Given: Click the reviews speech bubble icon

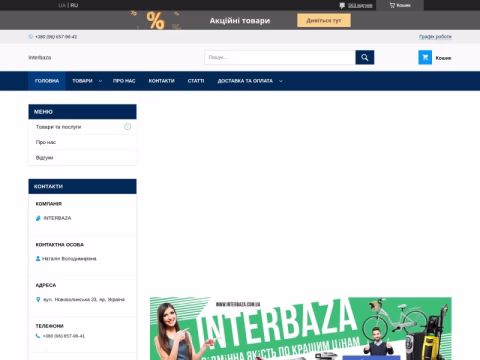Looking at the screenshot, I should [x=342, y=5].
